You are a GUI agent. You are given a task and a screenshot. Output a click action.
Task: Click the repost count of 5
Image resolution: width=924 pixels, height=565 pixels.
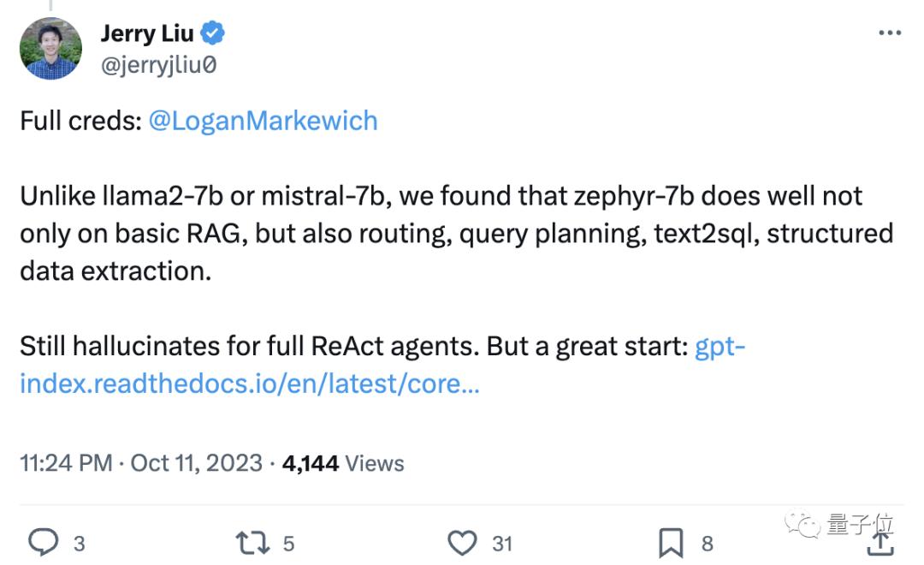point(288,543)
